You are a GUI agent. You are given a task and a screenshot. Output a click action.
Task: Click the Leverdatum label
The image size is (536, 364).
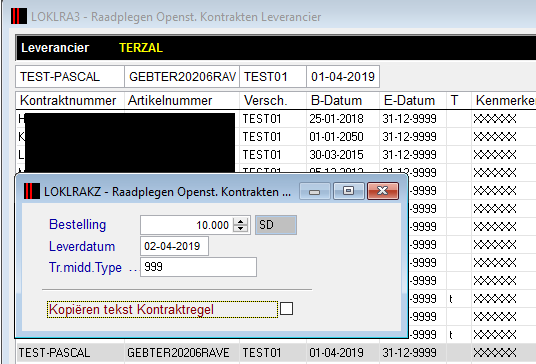[82, 246]
